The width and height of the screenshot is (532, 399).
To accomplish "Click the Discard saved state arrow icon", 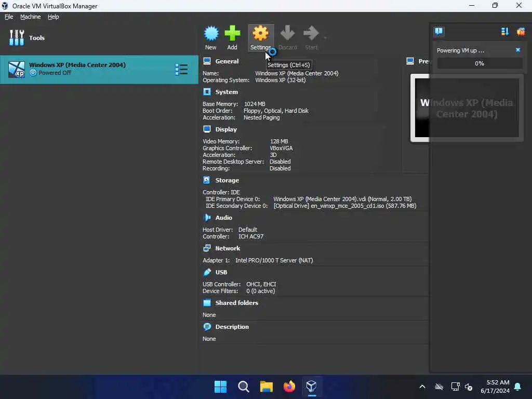I will point(287,33).
